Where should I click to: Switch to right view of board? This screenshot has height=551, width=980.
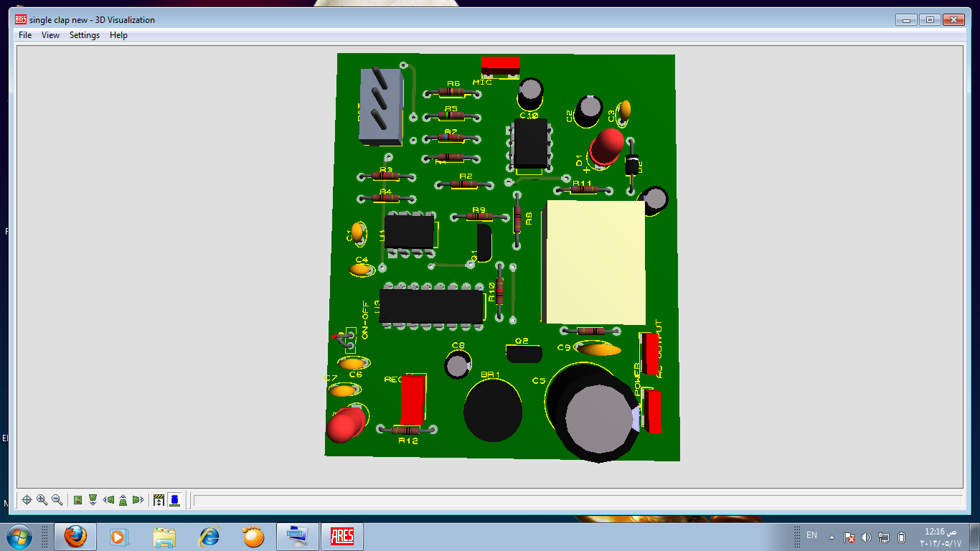(138, 500)
